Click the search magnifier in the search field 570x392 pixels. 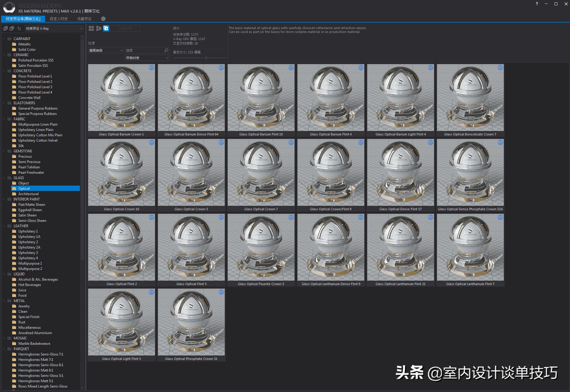166,50
